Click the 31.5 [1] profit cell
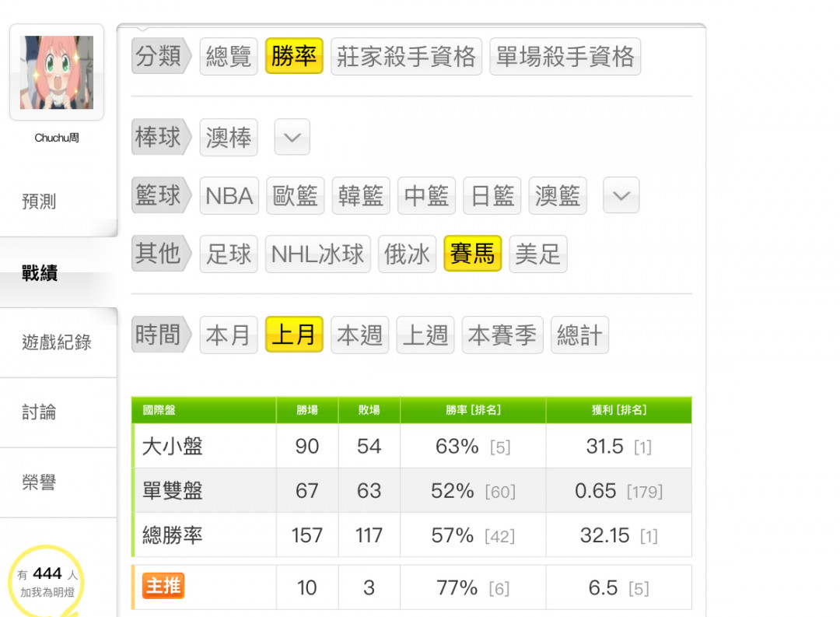This screenshot has height=617, width=840. point(619,446)
